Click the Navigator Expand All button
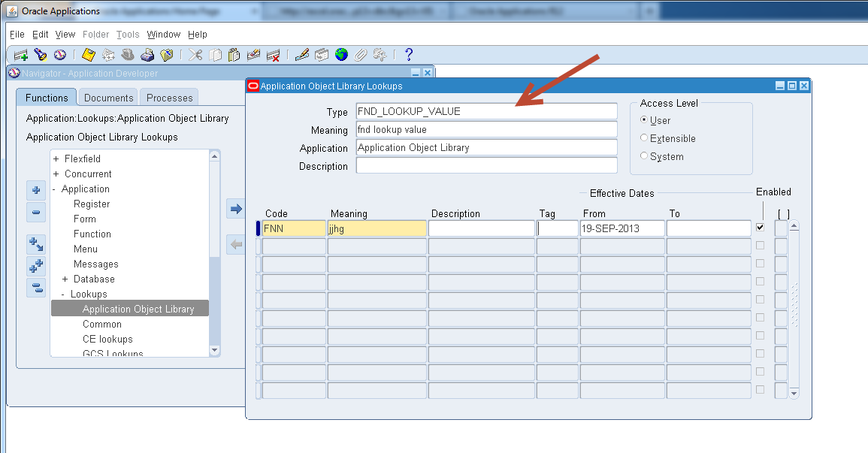The image size is (868, 453). 36,266
